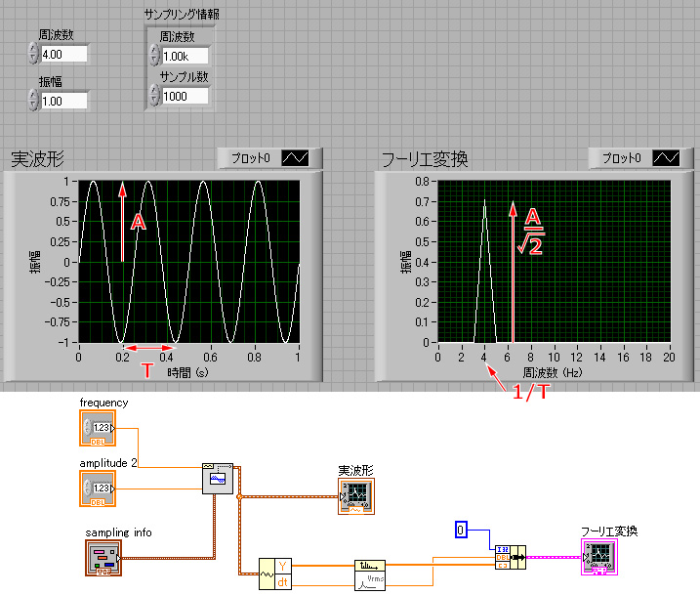Select the amplitude 2 terminal icon
This screenshot has height=595, width=700.
(98, 488)
